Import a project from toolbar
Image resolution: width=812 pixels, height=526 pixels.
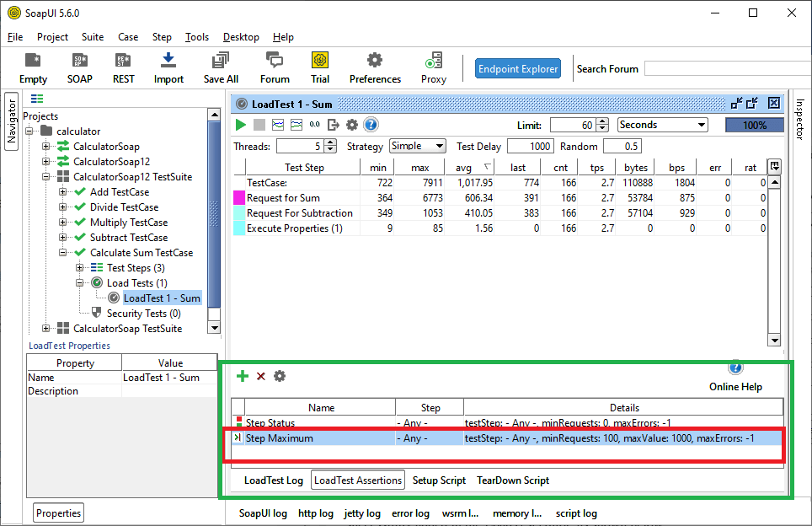(168, 68)
